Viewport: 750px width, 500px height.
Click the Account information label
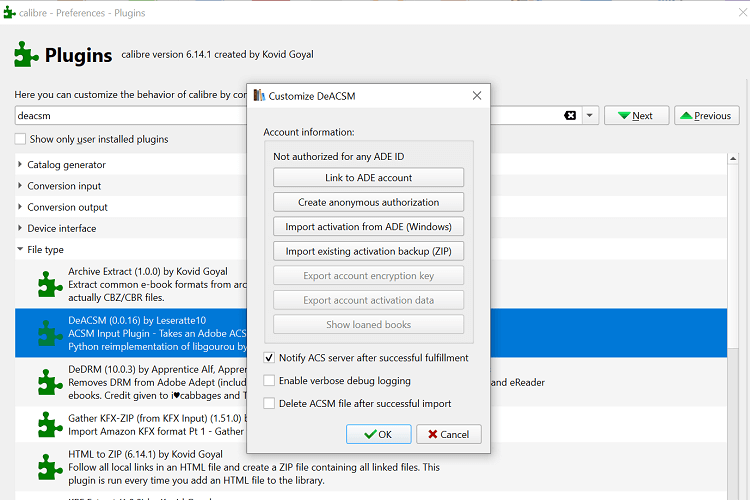coord(309,132)
